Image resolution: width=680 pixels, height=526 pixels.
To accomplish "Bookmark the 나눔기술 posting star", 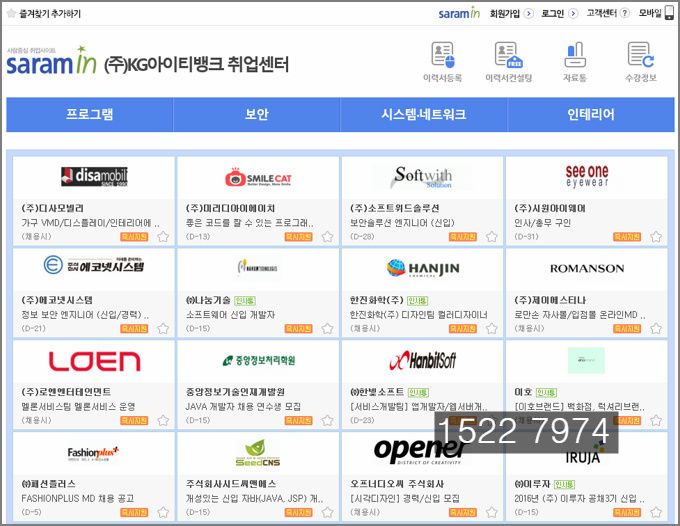I will (327, 329).
